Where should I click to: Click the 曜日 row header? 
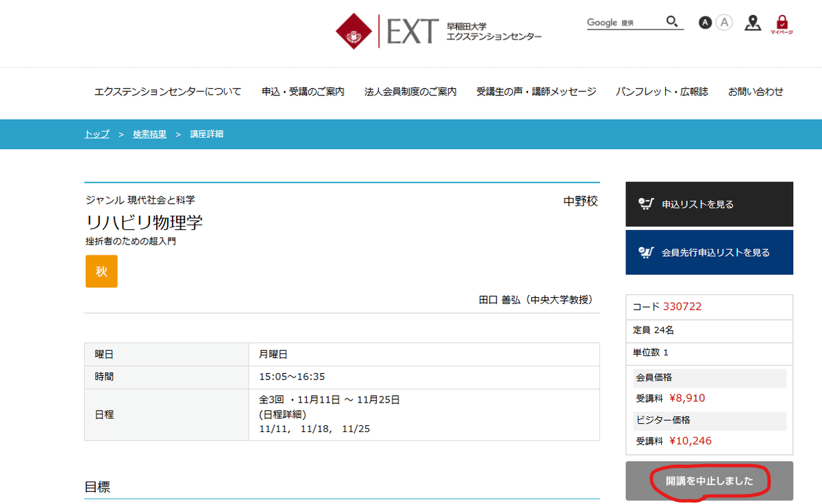click(x=166, y=354)
